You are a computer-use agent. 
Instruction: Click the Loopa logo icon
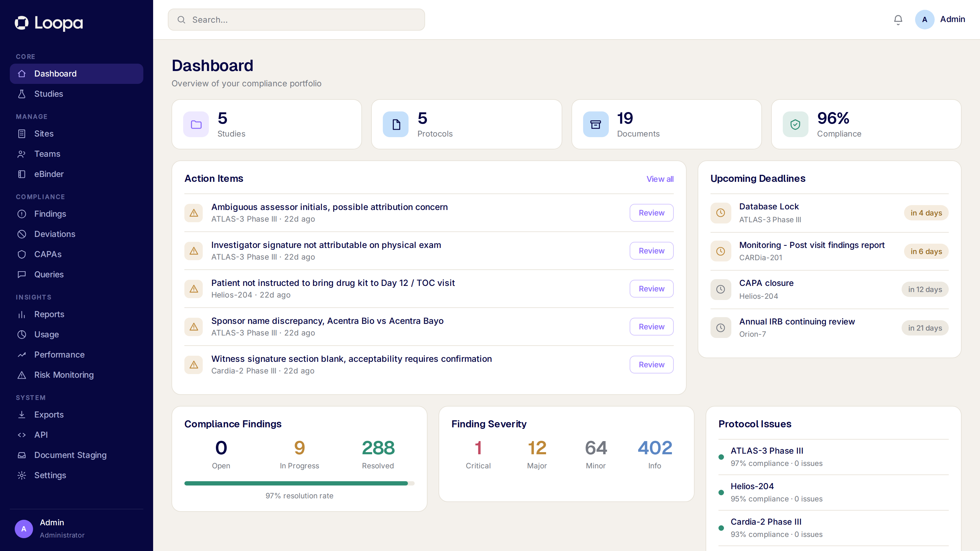[x=22, y=23]
